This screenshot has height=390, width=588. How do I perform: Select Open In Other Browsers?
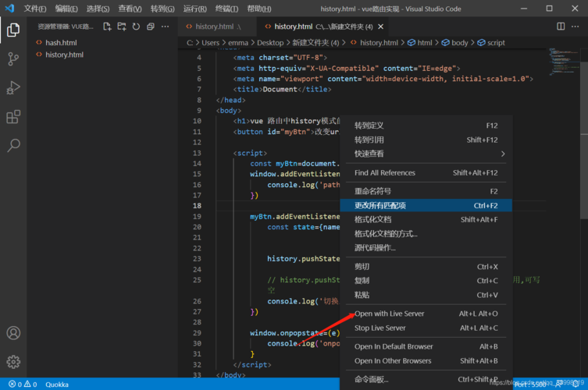(x=426, y=361)
